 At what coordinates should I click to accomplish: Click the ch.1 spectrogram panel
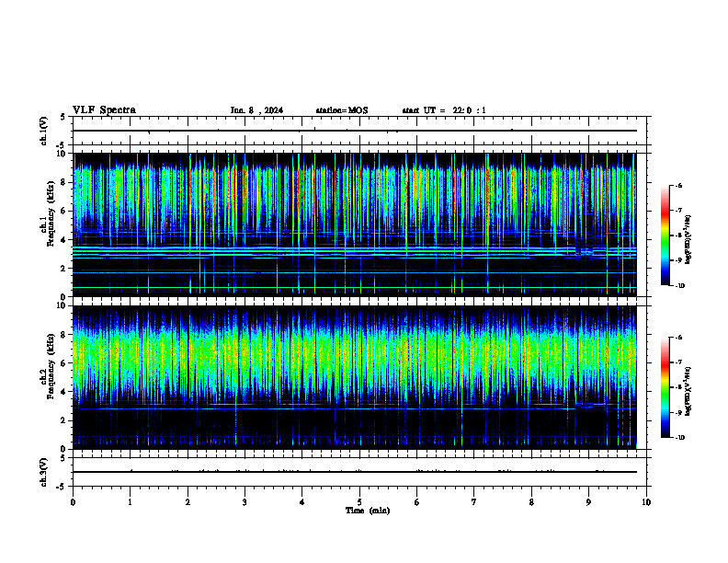pos(354,224)
